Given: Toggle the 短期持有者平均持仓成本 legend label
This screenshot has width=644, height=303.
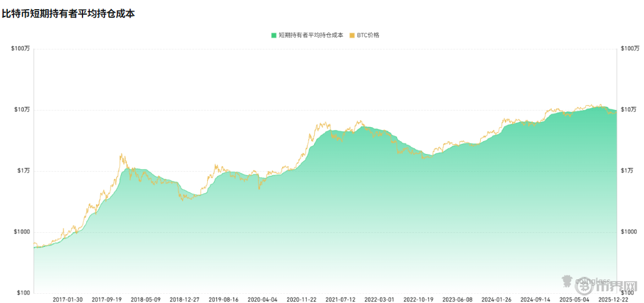Looking at the screenshot, I should pos(310,35).
